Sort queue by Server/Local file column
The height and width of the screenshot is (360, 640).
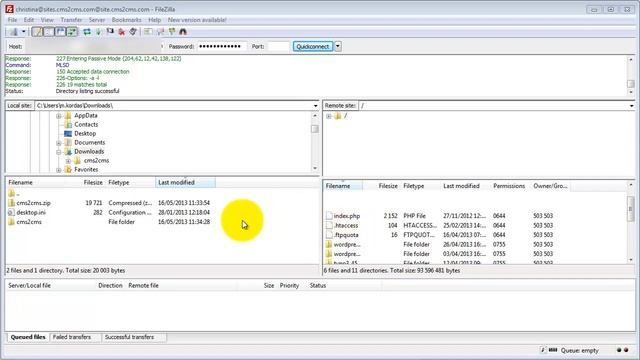coord(29,286)
